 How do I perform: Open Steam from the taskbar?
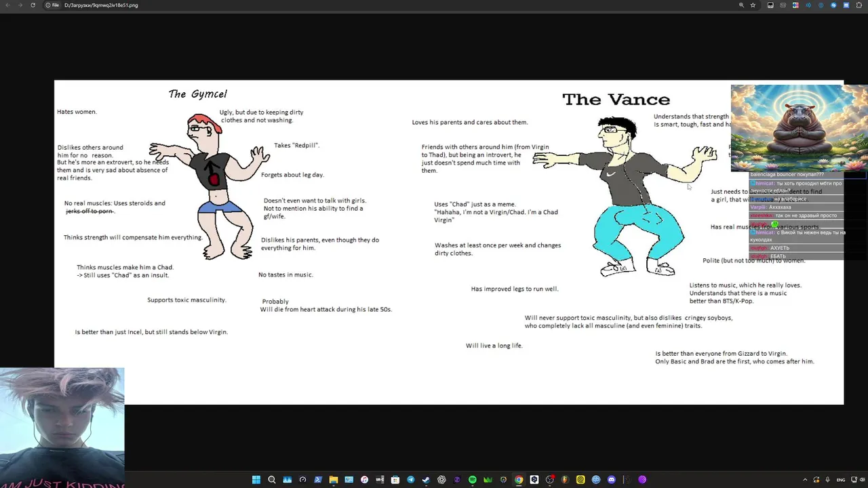tap(426, 480)
